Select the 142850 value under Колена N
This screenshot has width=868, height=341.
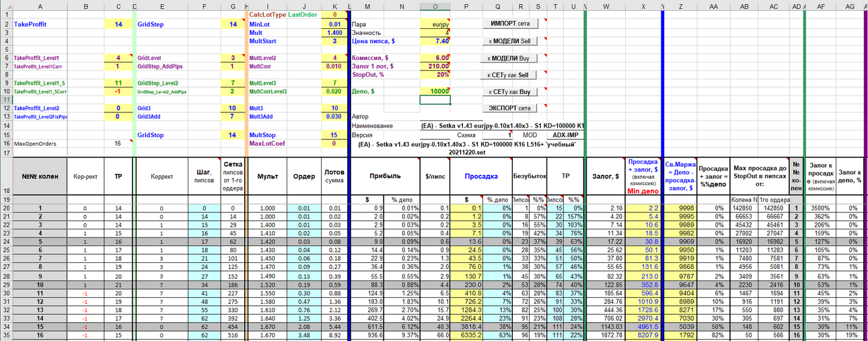745,208
